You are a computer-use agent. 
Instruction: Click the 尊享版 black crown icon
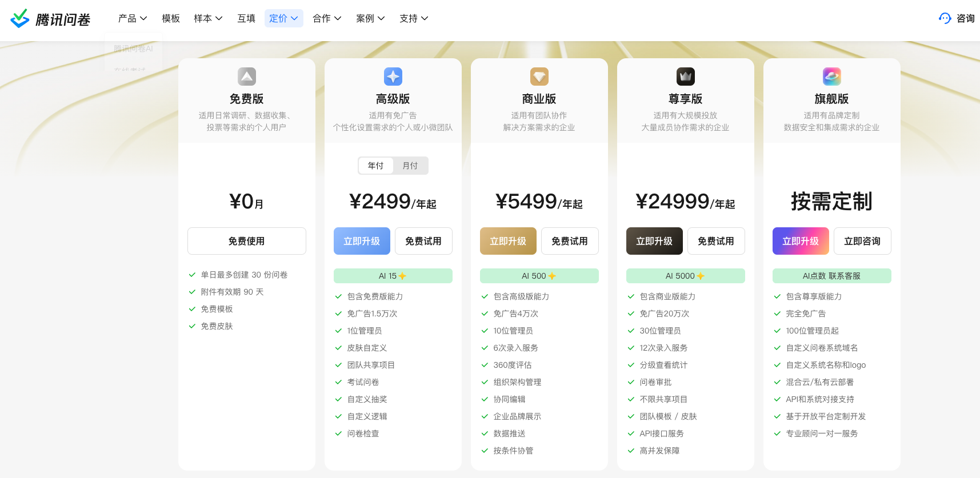(686, 77)
